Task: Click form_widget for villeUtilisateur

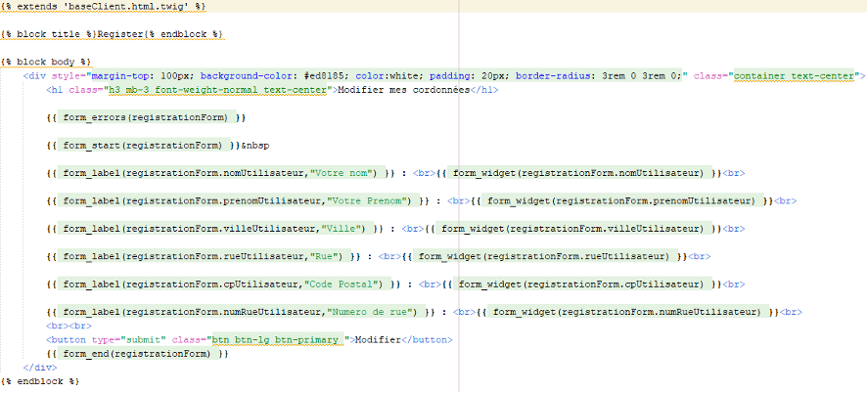Action: [574, 229]
